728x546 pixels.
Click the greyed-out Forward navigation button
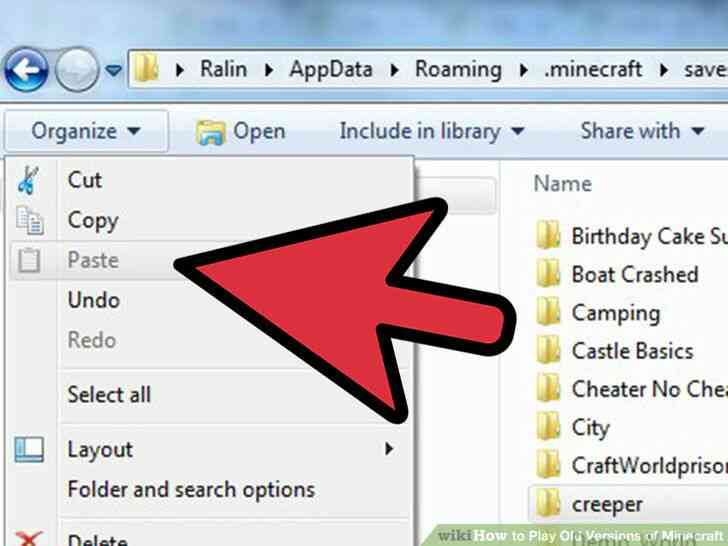pos(77,70)
